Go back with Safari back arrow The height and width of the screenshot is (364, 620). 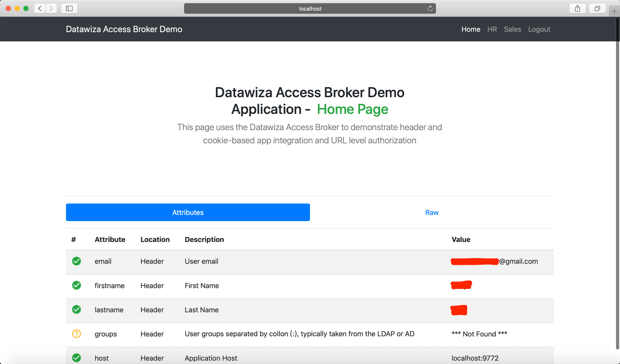40,9
